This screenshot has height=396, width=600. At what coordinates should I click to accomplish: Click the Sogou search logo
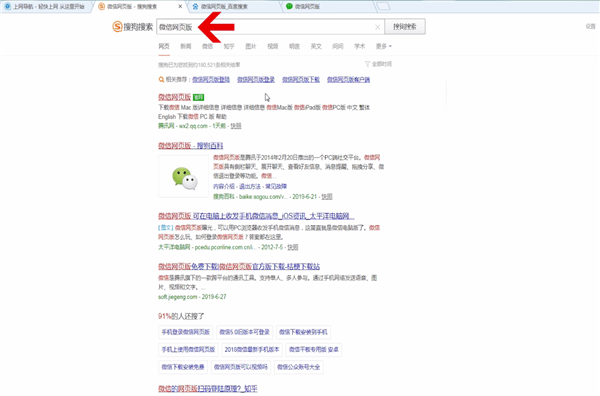132,27
